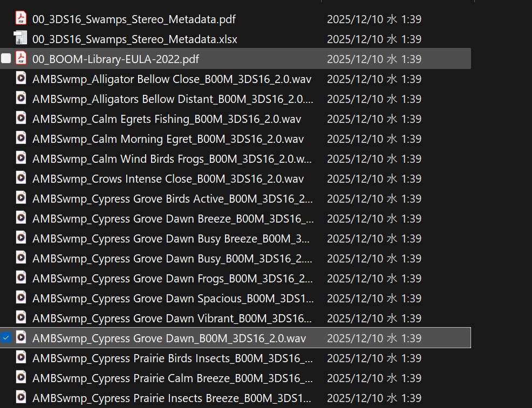Uncheck the selected Cypress Grove Dawn file checkbox

pyautogui.click(x=6, y=338)
